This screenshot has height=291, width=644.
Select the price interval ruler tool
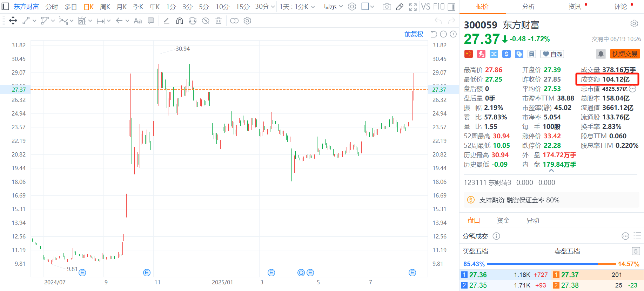click(101, 21)
